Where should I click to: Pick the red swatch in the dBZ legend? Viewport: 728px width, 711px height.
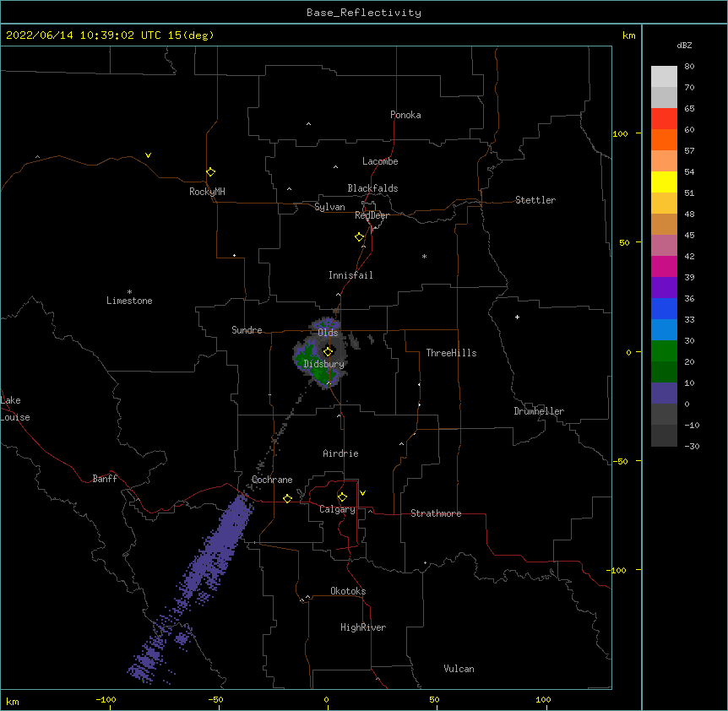[x=664, y=118]
